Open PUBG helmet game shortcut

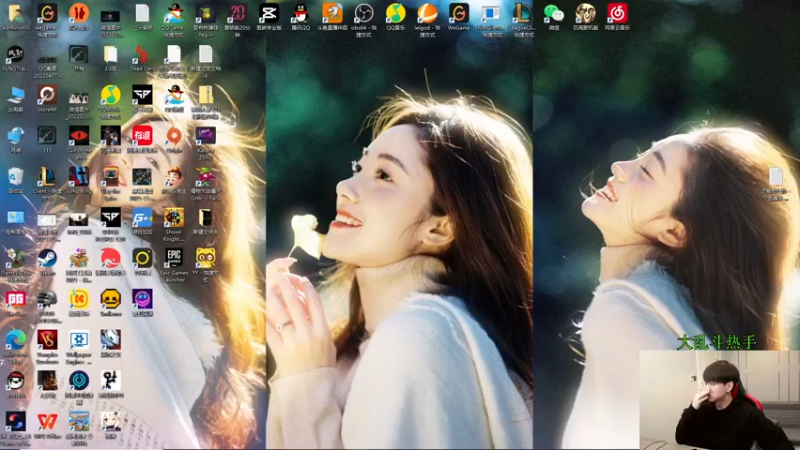[x=47, y=299]
